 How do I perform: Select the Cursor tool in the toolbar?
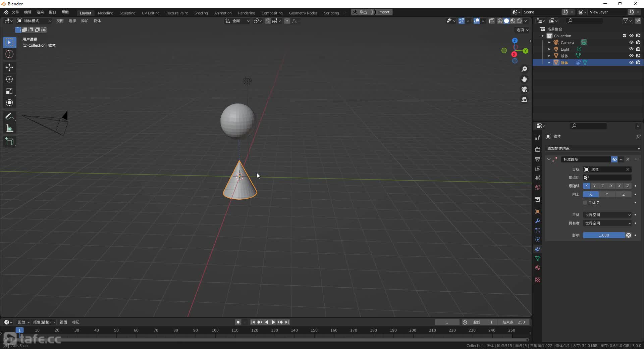[x=9, y=54]
